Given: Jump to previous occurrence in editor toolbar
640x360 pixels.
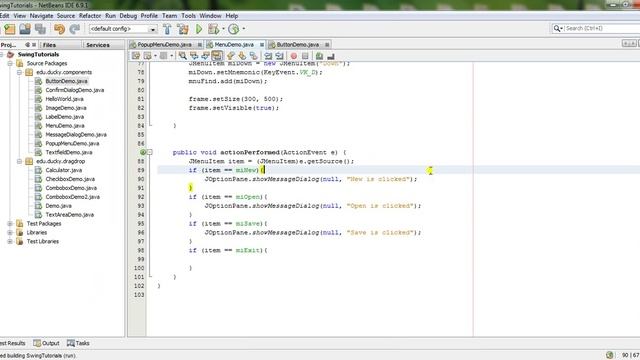Looking at the screenshot, I should [x=194, y=56].
